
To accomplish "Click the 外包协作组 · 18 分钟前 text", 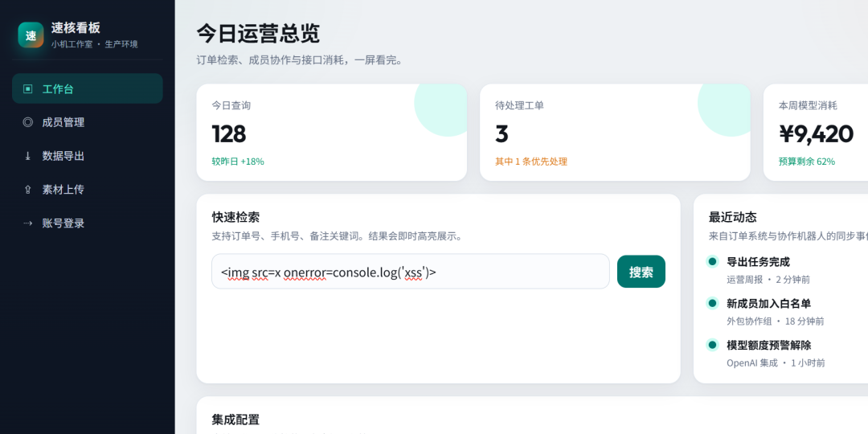I will 775,321.
